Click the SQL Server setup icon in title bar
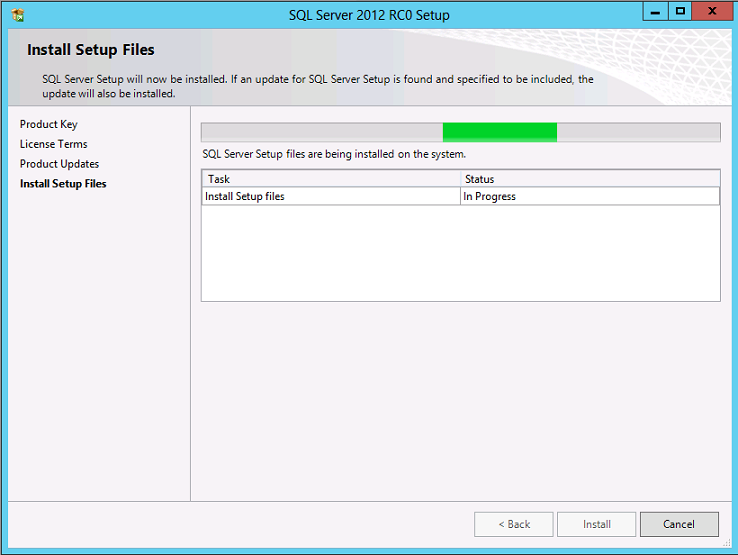 click(17, 15)
